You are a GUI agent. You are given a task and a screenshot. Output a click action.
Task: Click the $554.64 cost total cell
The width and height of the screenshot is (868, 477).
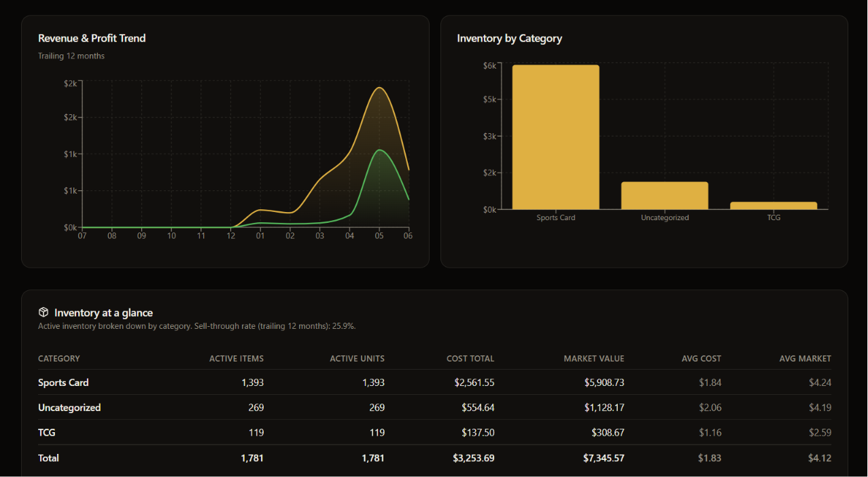(478, 408)
